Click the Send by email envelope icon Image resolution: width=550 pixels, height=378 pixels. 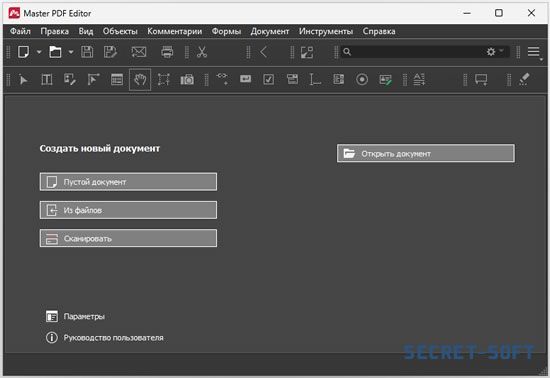[x=139, y=52]
